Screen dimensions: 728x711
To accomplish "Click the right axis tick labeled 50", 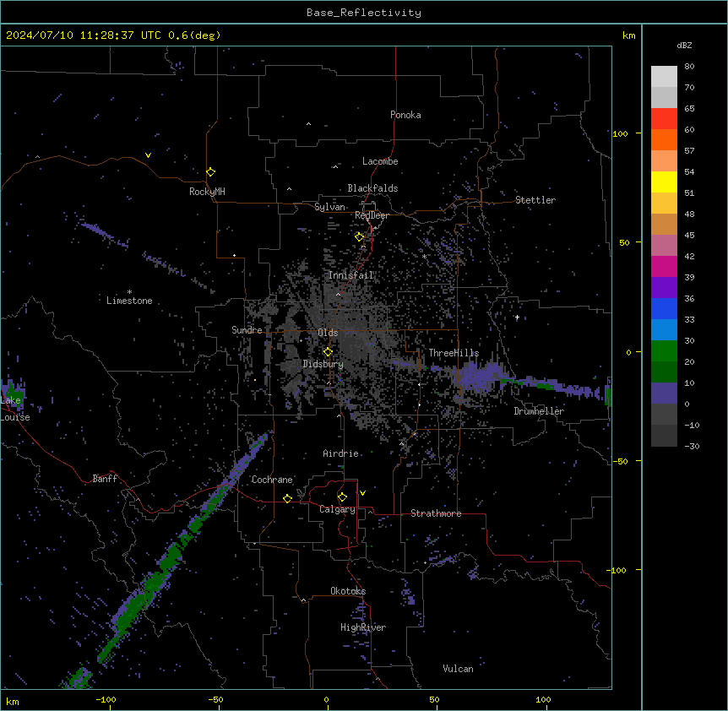I will pyautogui.click(x=624, y=242).
